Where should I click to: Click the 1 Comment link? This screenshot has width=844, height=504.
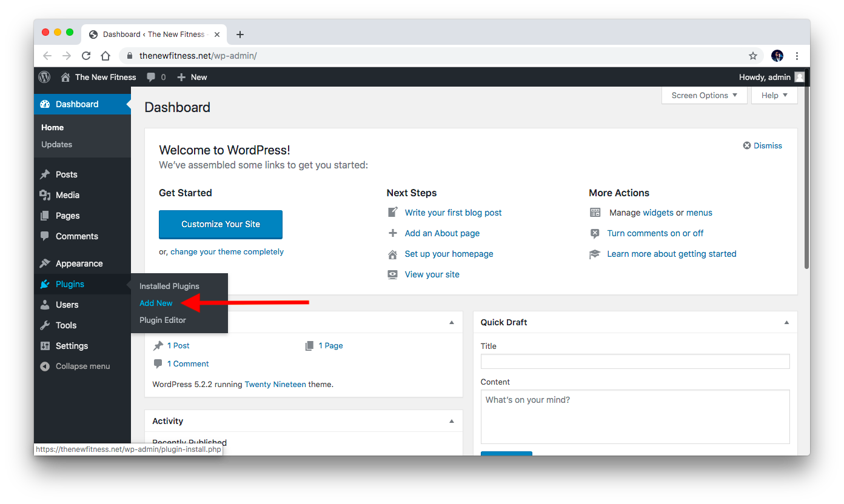tap(188, 363)
